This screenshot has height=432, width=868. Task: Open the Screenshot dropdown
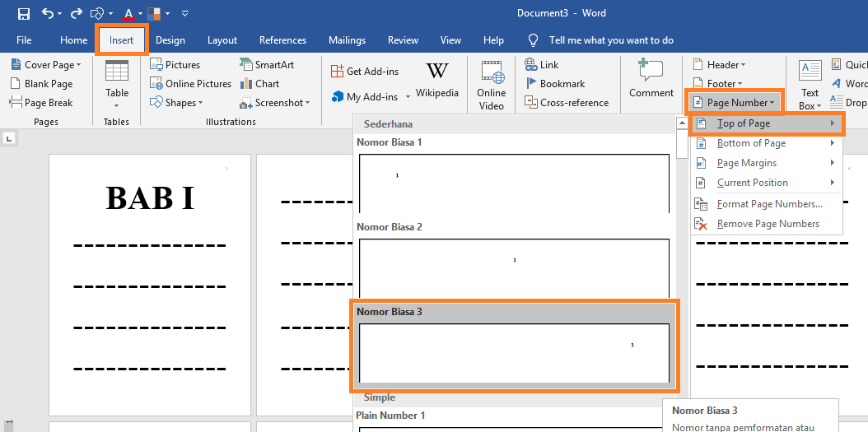pos(274,103)
